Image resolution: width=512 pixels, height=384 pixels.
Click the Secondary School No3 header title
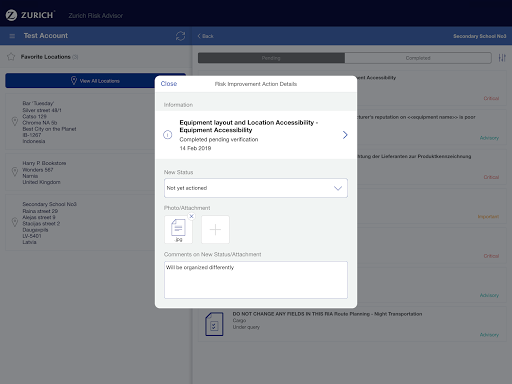[x=479, y=36]
